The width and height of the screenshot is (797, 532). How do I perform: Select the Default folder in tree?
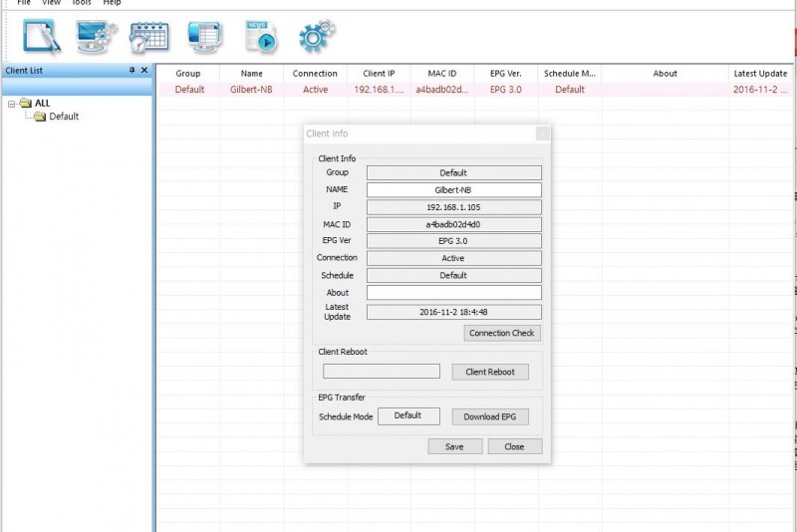[x=64, y=117]
